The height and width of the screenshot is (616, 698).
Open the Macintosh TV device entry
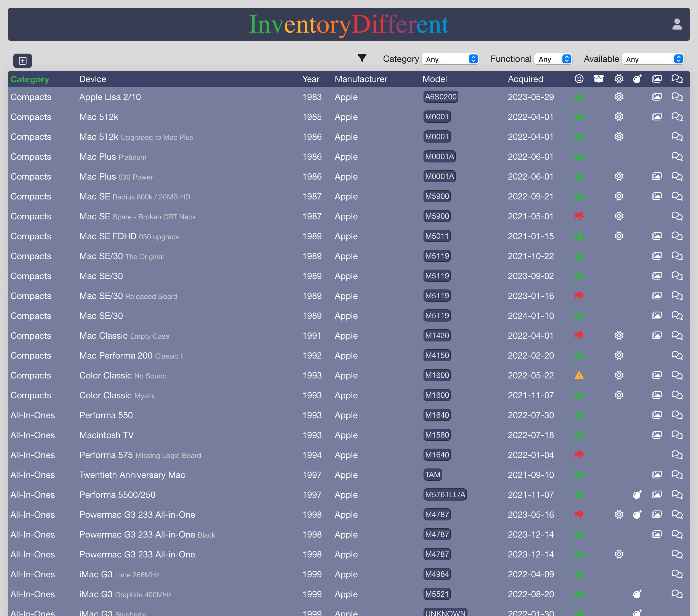click(x=106, y=435)
